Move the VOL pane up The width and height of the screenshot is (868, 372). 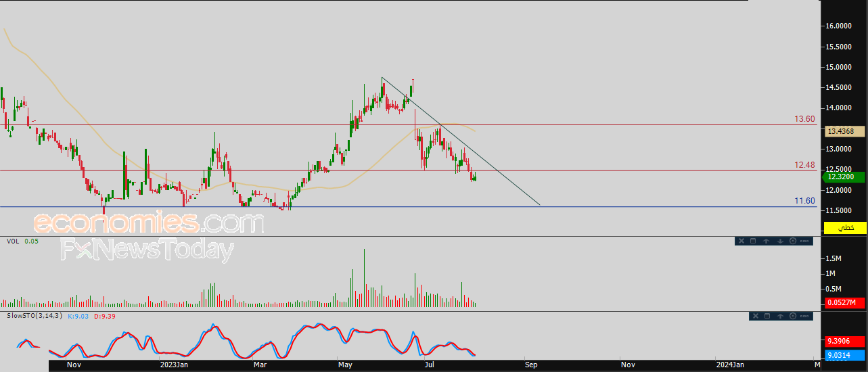coord(766,241)
